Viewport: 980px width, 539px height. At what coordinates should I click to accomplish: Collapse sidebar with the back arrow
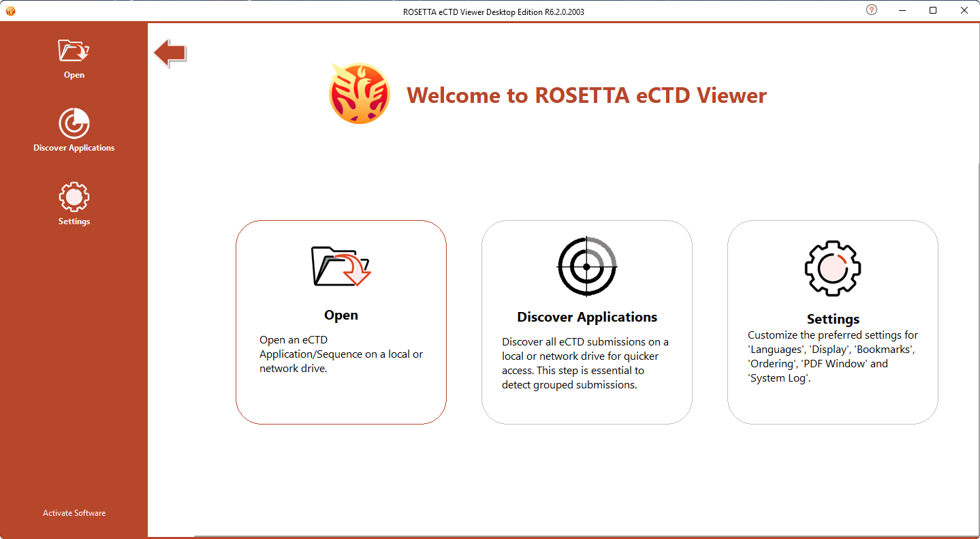coord(170,52)
